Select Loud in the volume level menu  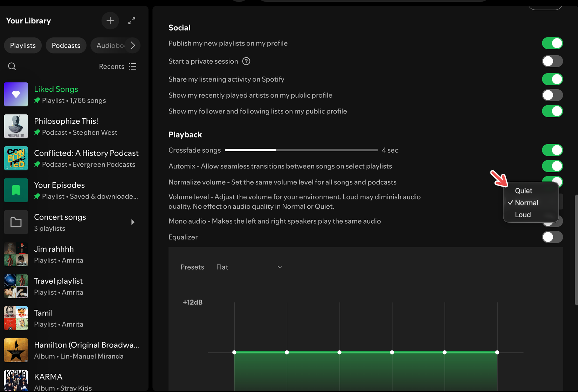click(x=523, y=215)
